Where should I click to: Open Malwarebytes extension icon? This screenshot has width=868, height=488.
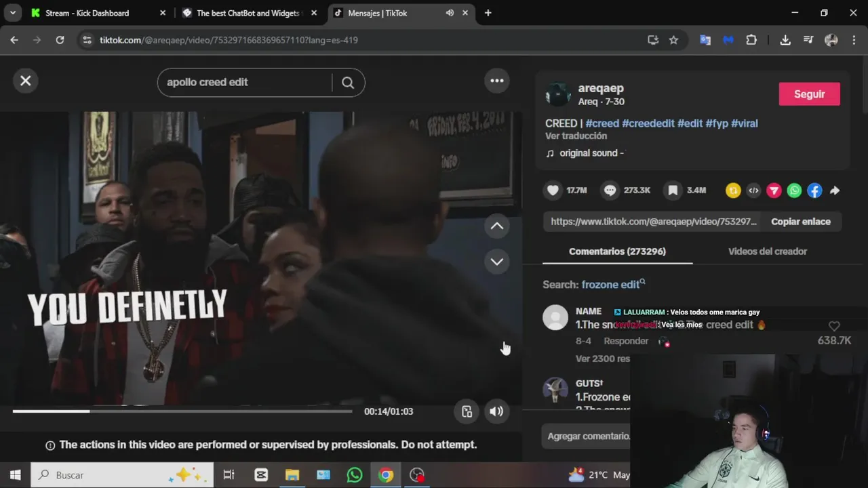pyautogui.click(x=728, y=40)
